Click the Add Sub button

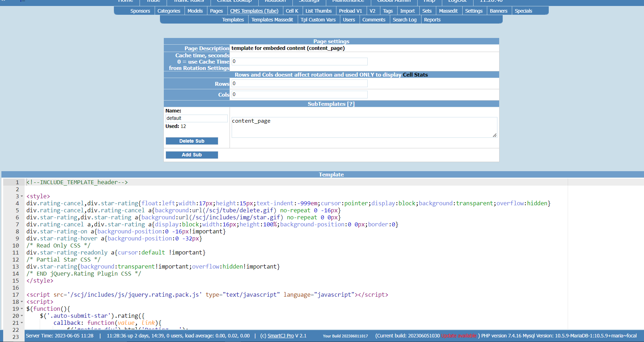(192, 155)
